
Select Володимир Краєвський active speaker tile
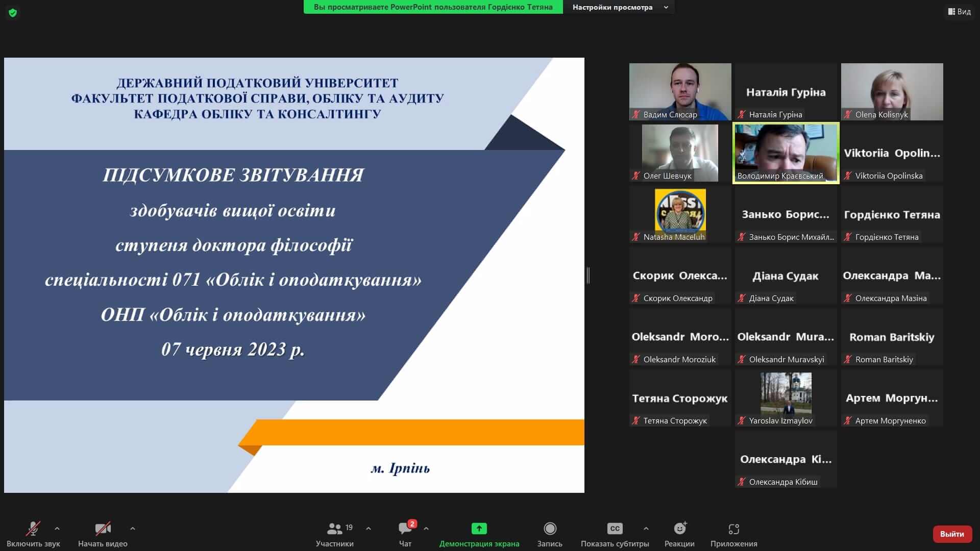point(786,153)
